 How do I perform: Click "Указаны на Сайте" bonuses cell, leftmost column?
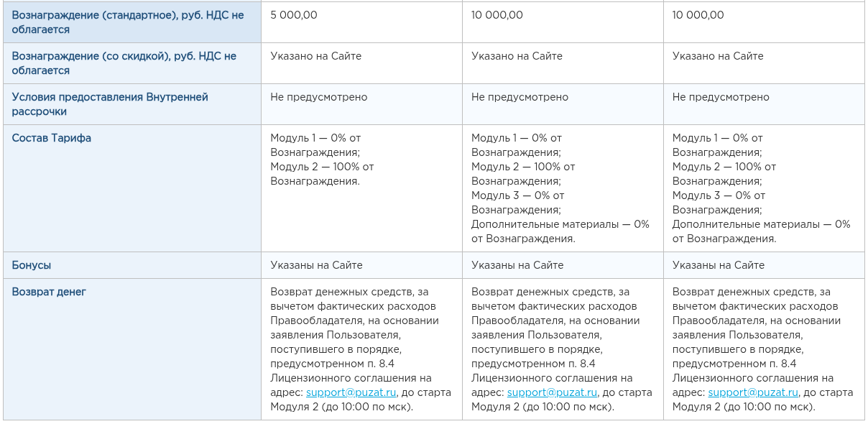click(x=316, y=265)
